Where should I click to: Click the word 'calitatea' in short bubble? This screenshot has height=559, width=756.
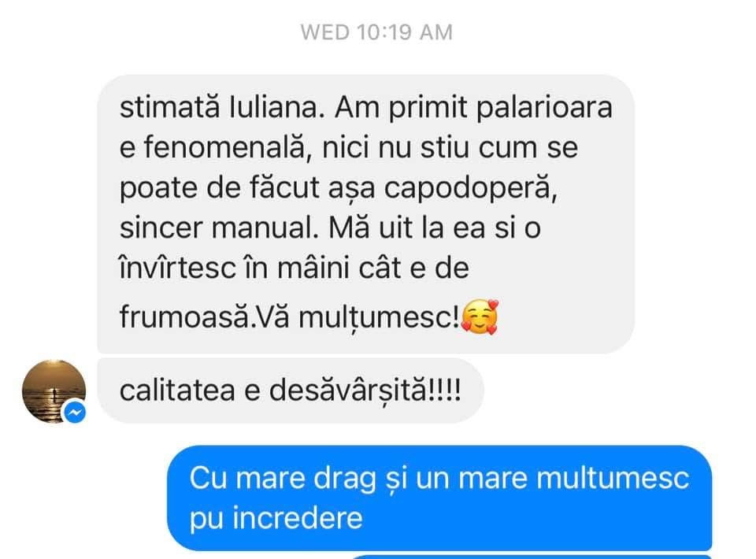click(x=177, y=391)
